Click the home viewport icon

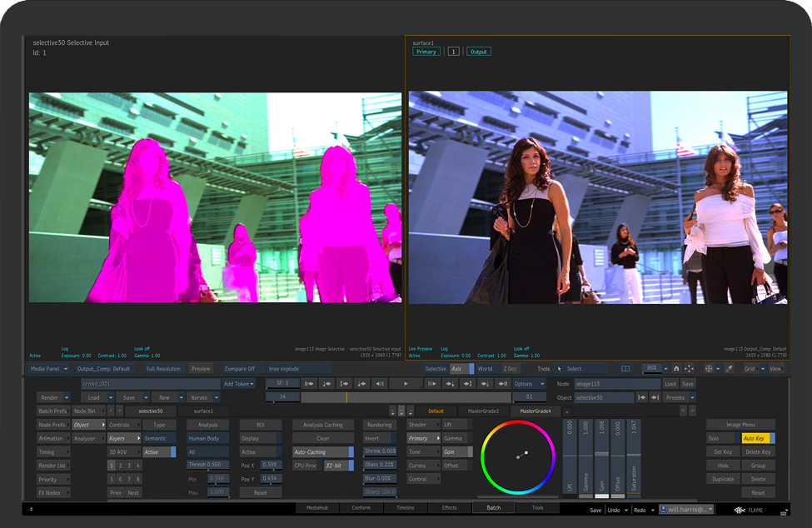tap(676, 369)
